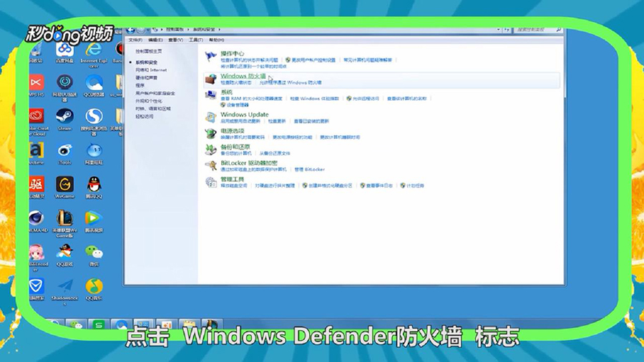The image size is (644, 362).
Task: Click the Backup and Restore icon
Action: (210, 150)
